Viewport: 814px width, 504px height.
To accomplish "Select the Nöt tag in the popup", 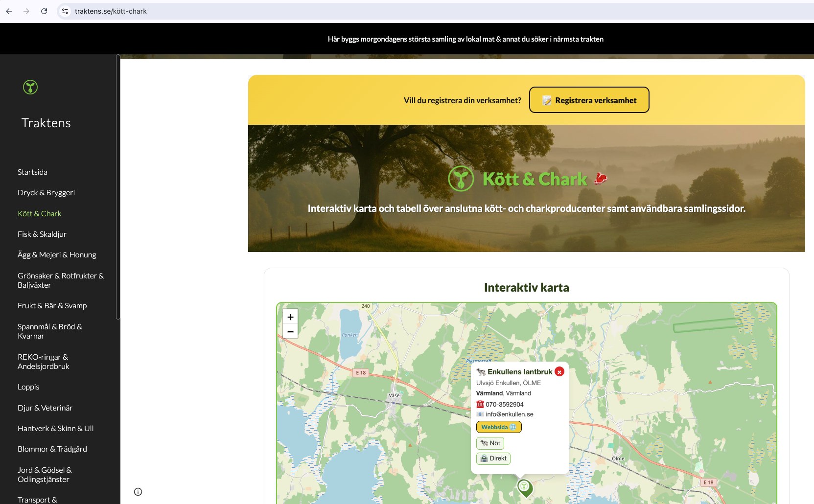I will [490, 443].
